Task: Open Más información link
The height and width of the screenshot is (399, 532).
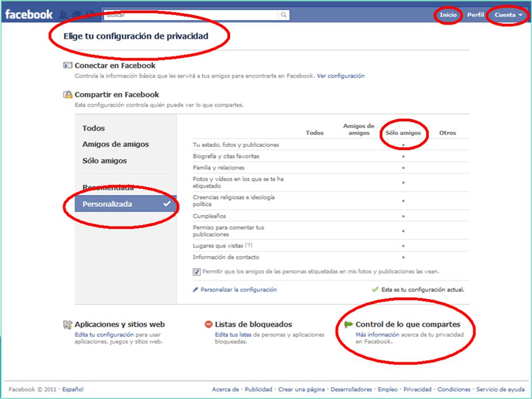Action: click(377, 335)
